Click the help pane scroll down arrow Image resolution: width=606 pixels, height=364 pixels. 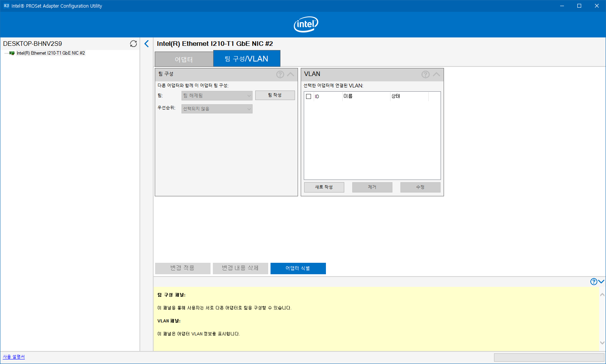click(x=602, y=343)
